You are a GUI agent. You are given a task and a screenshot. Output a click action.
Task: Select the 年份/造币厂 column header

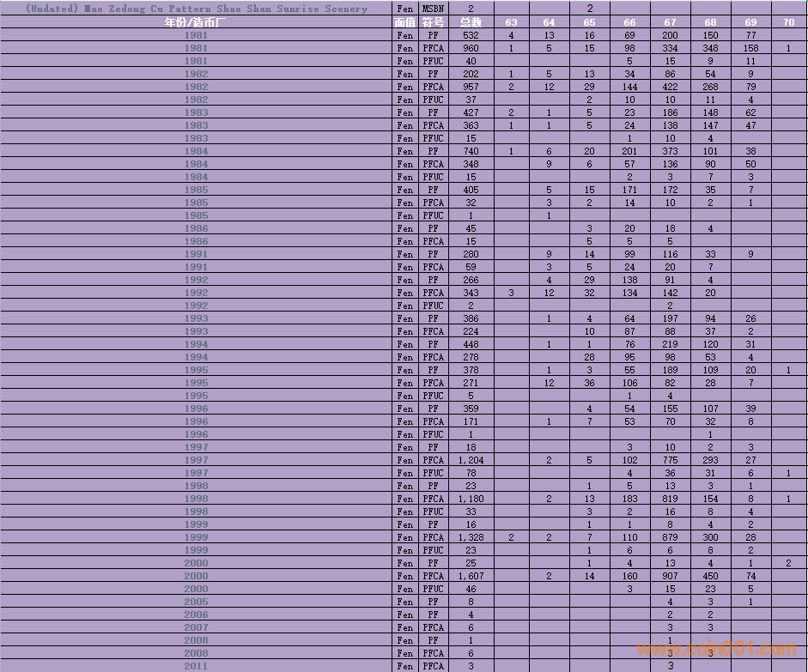pyautogui.click(x=196, y=22)
